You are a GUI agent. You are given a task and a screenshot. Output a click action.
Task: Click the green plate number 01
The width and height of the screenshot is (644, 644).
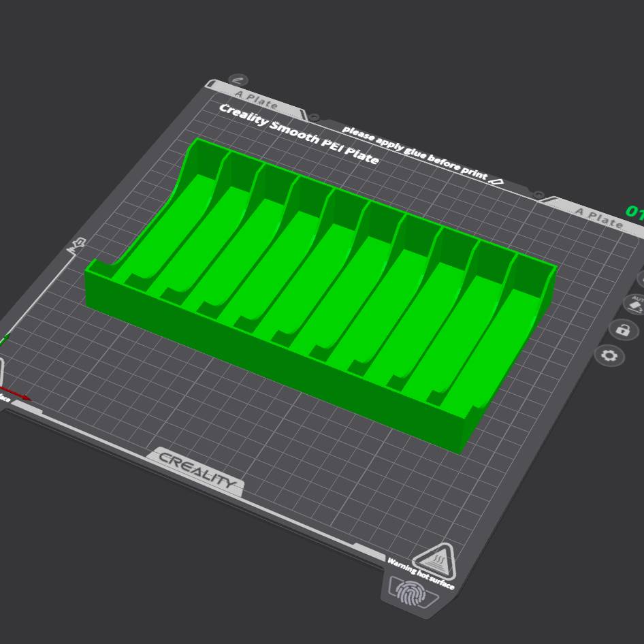[x=634, y=212]
